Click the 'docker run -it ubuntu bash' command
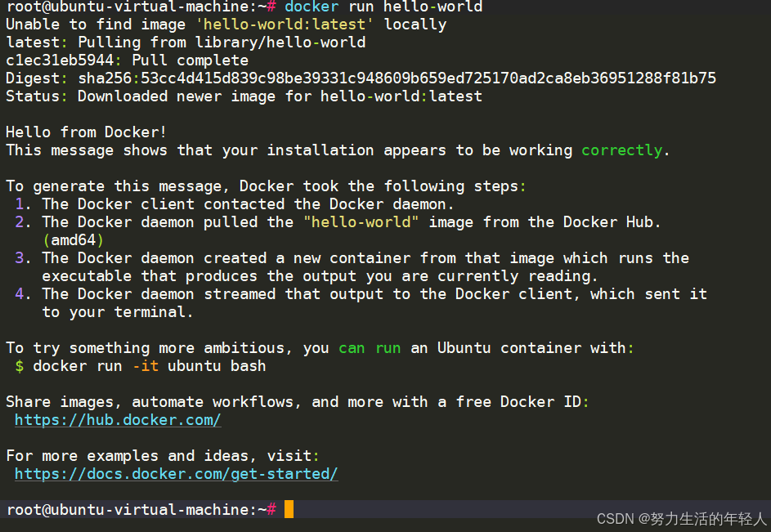The width and height of the screenshot is (771, 532). 150,366
